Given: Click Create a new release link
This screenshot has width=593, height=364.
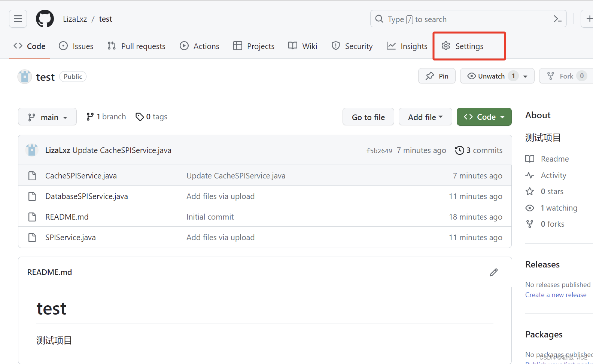Looking at the screenshot, I should (556, 295).
